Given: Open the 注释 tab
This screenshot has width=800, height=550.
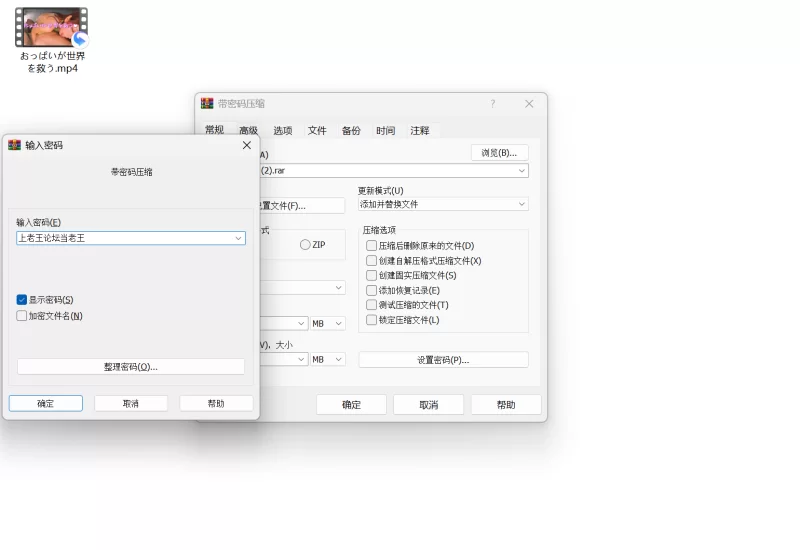Looking at the screenshot, I should 420,131.
